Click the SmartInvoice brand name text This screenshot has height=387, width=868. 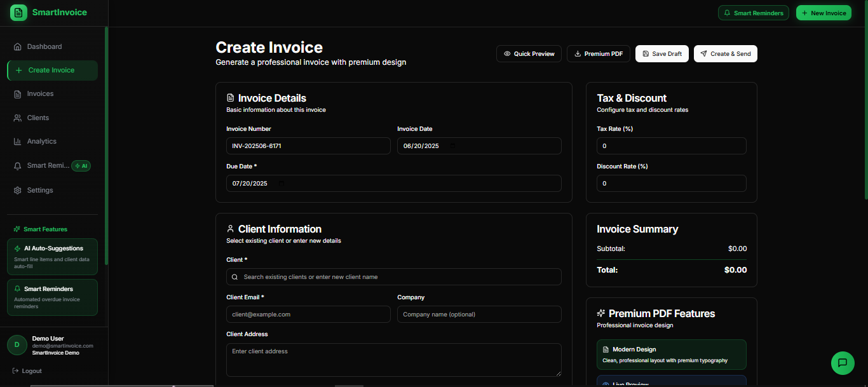coord(60,12)
